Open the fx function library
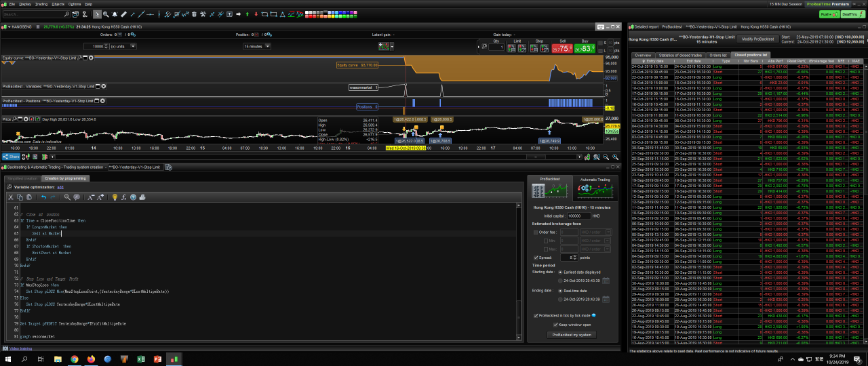868x366 pixels. tap(123, 197)
